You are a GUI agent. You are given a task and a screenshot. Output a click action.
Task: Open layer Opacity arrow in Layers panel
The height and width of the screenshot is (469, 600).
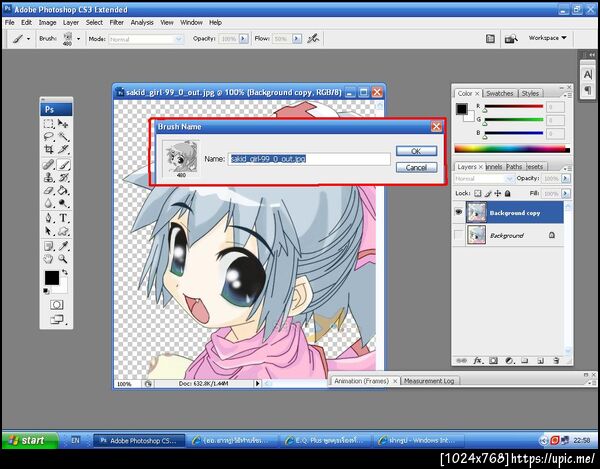[565, 179]
